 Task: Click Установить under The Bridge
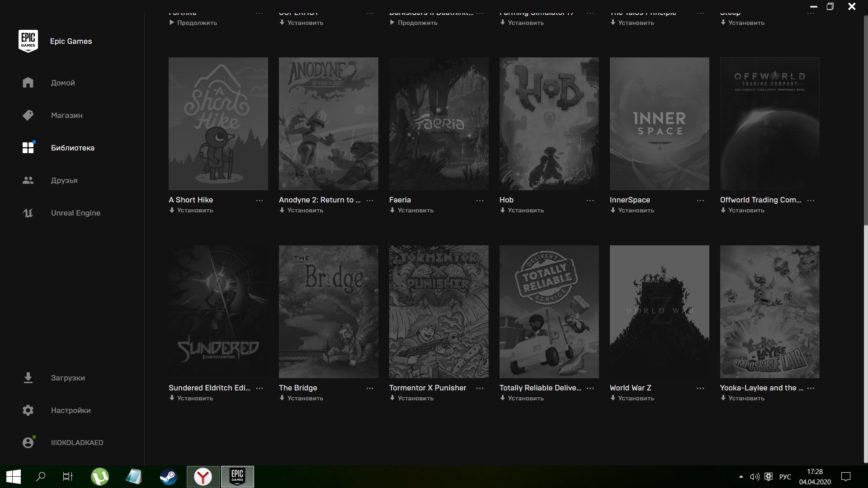(x=301, y=398)
